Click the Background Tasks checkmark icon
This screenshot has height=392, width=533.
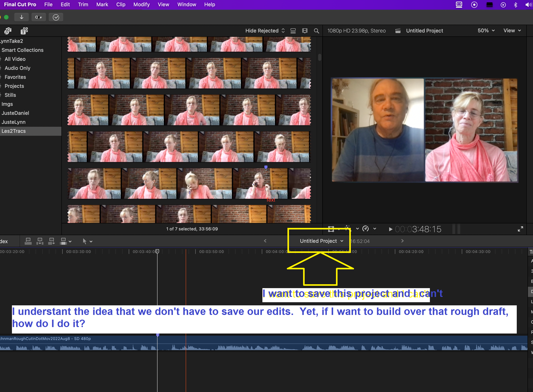click(x=56, y=17)
